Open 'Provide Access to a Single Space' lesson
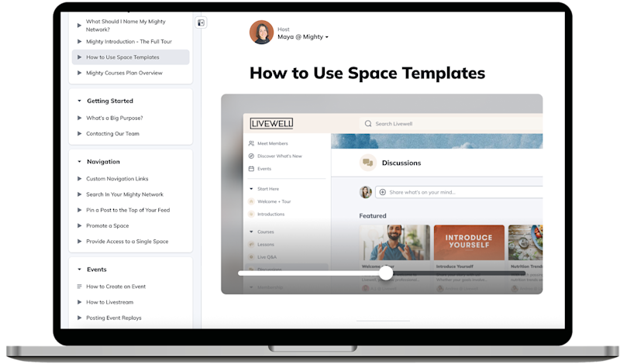 127,242
